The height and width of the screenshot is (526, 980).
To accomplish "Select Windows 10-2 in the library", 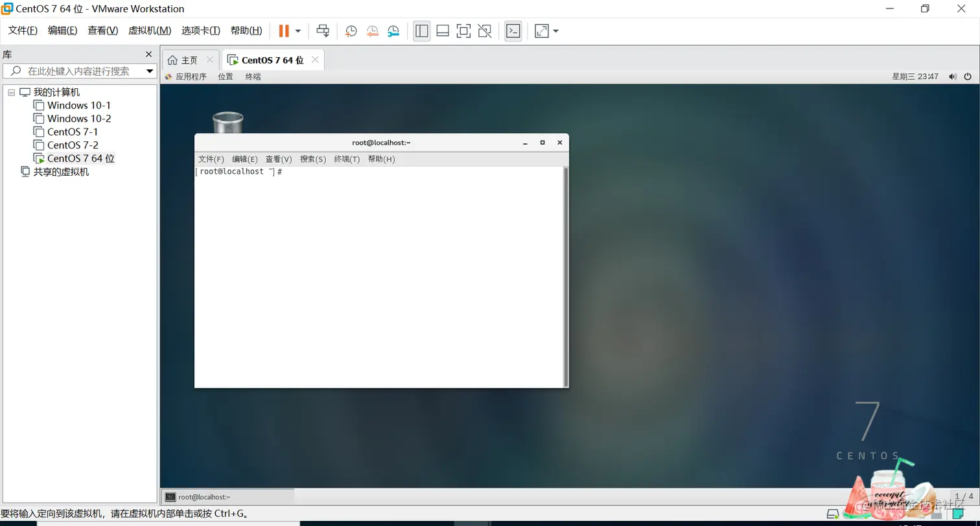I will (x=78, y=119).
